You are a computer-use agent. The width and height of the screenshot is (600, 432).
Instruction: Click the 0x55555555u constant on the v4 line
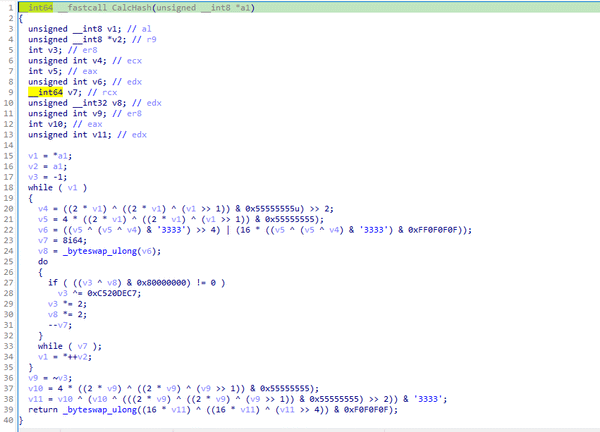(x=274, y=209)
